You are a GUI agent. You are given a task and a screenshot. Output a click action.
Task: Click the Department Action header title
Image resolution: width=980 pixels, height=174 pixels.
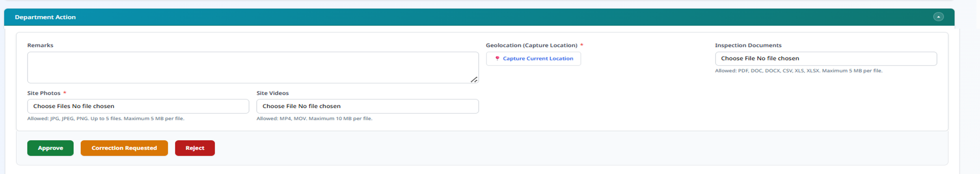point(45,17)
